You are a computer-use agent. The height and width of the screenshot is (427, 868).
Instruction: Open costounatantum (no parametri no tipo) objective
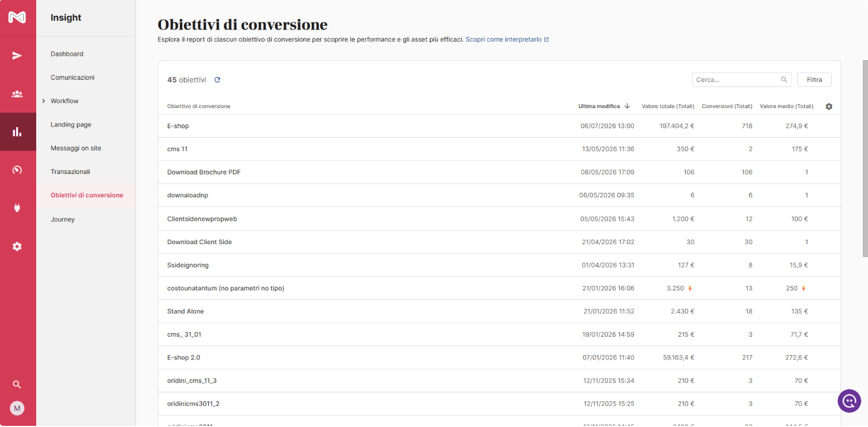[227, 288]
